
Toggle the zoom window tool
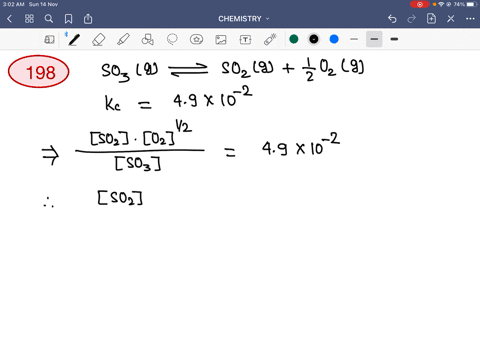(x=49, y=40)
